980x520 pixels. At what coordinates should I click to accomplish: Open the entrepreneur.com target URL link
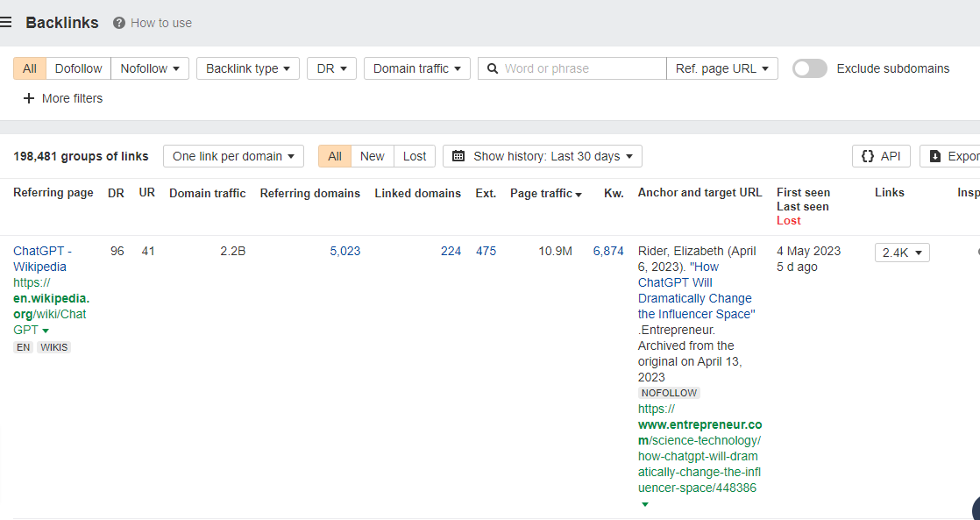click(x=699, y=448)
